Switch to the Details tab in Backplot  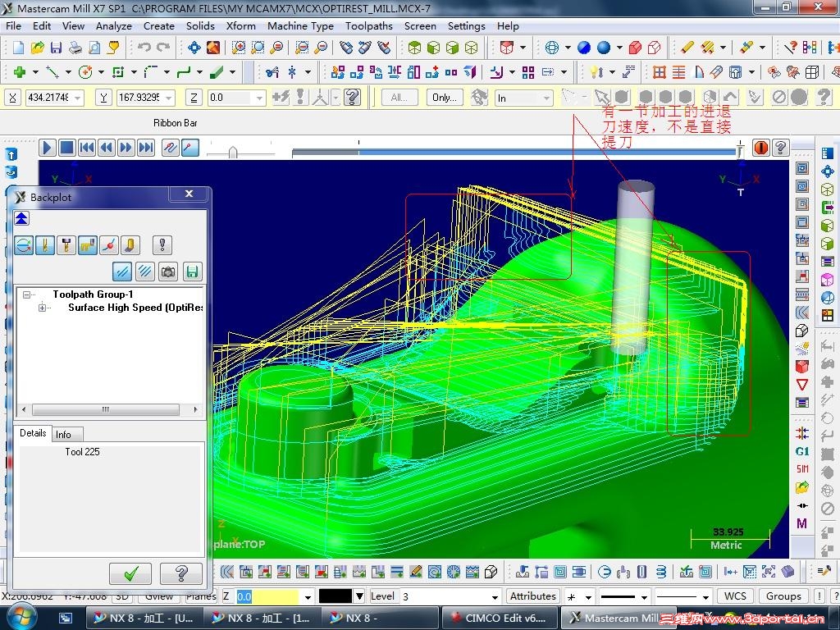click(x=33, y=433)
